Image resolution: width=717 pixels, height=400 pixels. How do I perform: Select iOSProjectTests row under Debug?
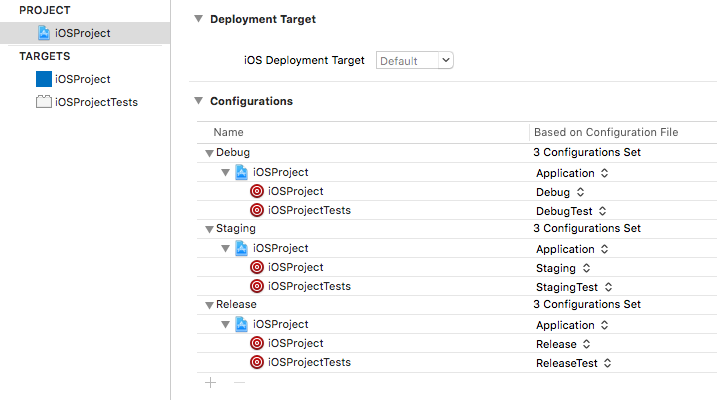click(457, 210)
